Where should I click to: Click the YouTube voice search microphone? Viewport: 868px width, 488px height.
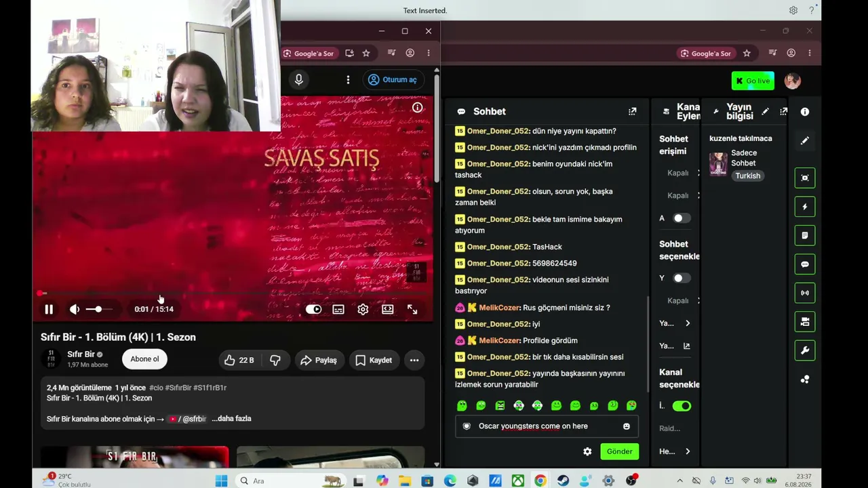click(x=299, y=80)
